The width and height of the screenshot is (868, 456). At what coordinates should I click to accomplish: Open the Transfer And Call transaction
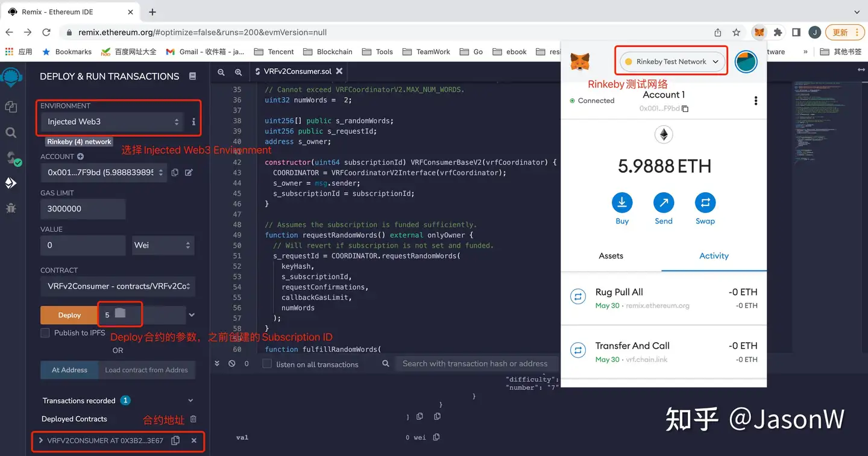pyautogui.click(x=664, y=352)
